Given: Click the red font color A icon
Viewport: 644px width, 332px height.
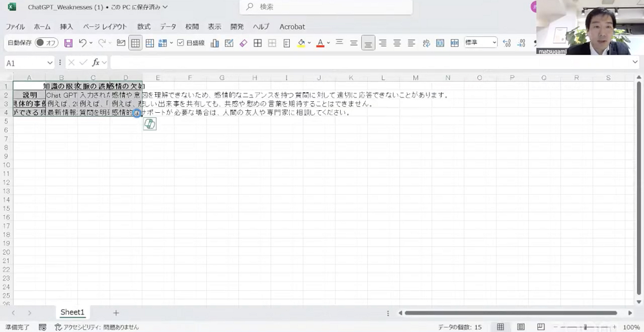Looking at the screenshot, I should [320, 43].
